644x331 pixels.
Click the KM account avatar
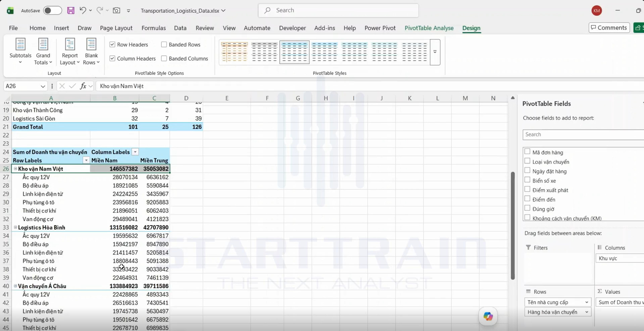[596, 10]
